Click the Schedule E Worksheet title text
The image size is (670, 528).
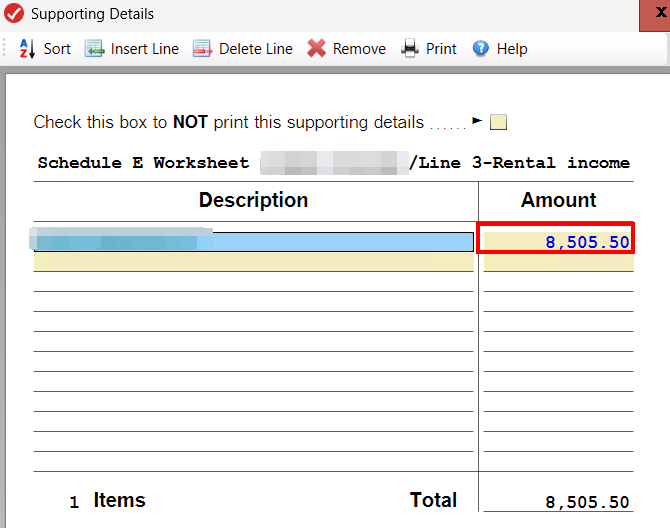(143, 163)
